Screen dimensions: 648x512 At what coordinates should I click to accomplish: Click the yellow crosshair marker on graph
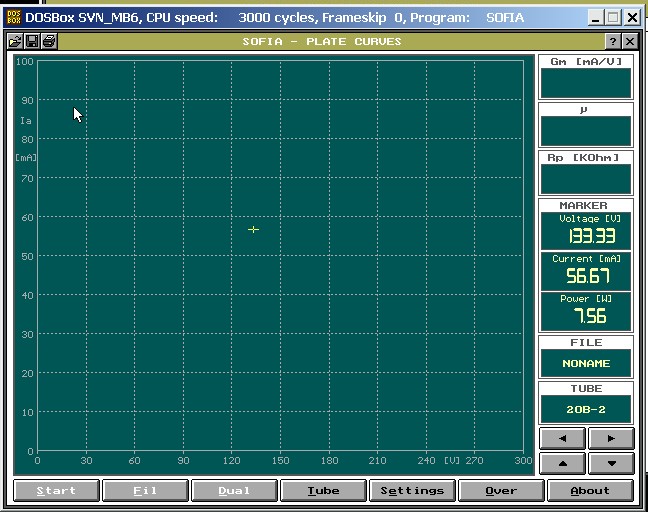pos(253,230)
